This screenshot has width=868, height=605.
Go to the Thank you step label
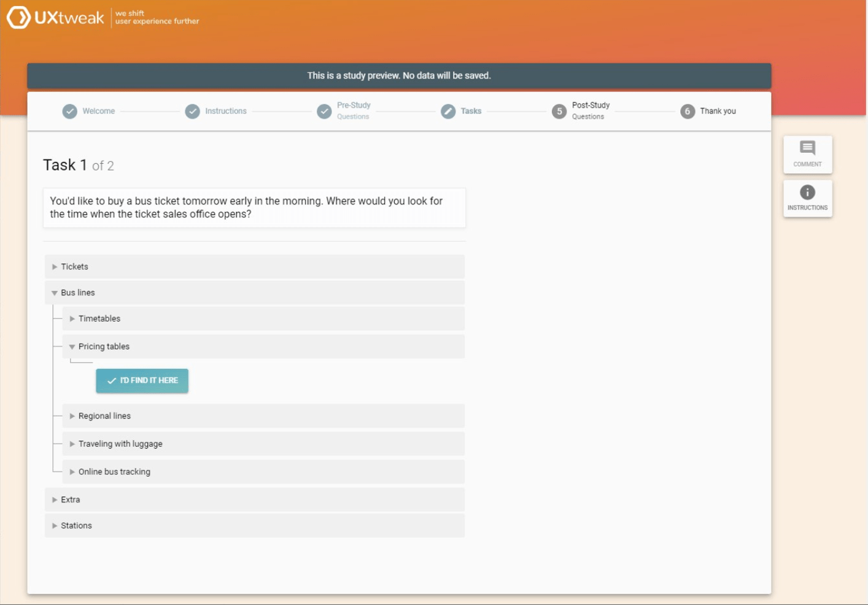coord(718,111)
